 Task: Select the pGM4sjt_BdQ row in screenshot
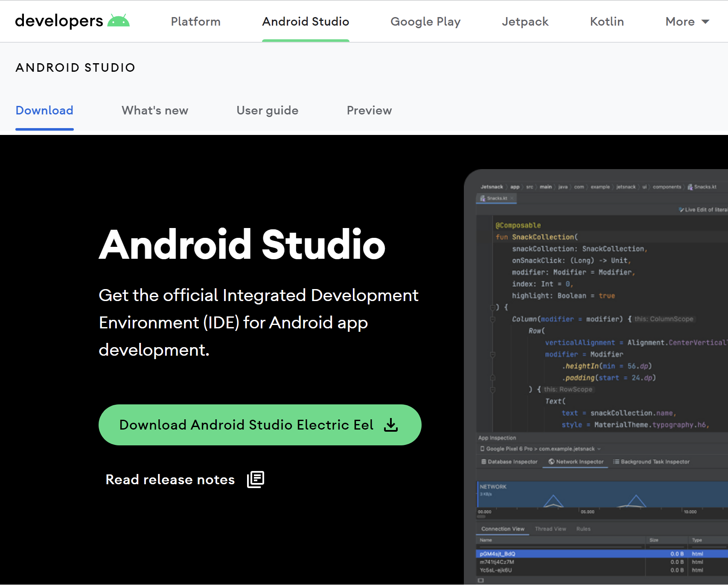pos(602,554)
